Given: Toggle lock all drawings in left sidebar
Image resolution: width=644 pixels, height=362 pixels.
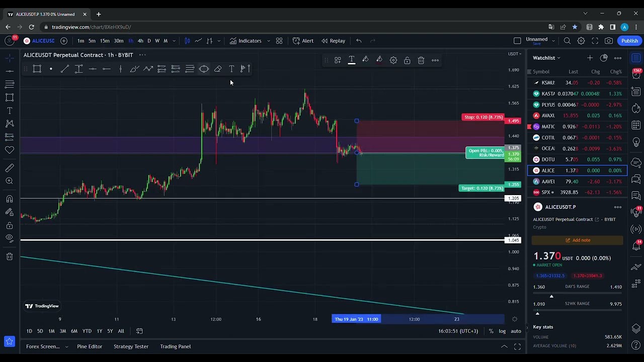Looking at the screenshot, I should pos(10,226).
